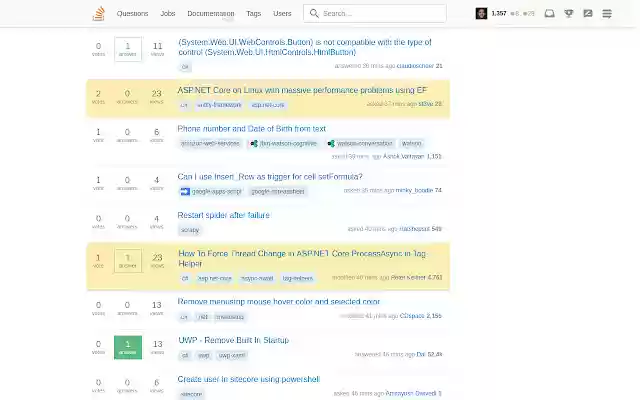
Task: Click 'modified 40 mins ago' on Thread Change question
Action: coord(360,278)
